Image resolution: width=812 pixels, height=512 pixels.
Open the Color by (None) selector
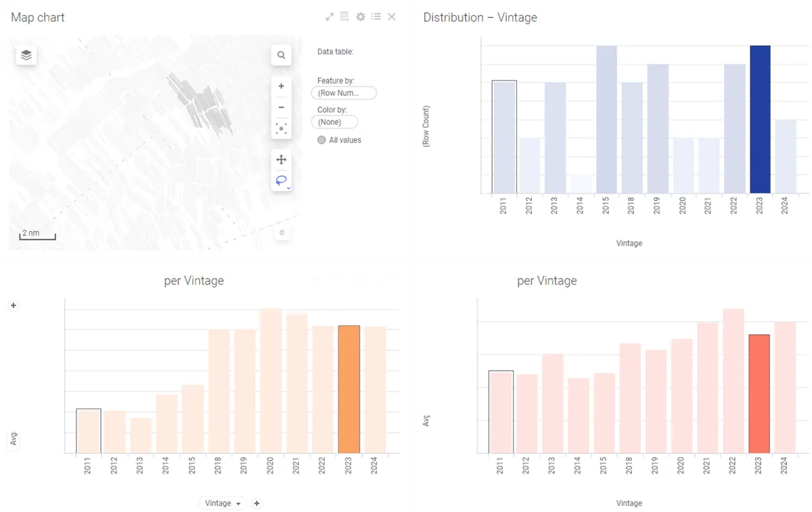pos(334,122)
